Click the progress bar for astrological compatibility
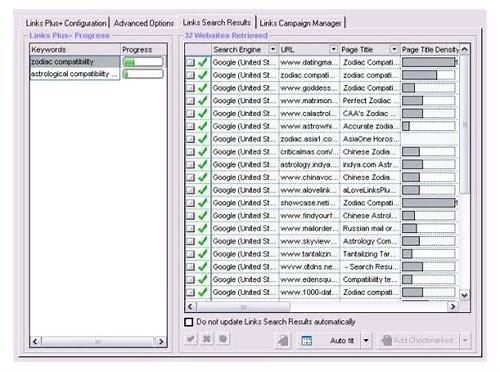The width and height of the screenshot is (500, 372). 143,74
